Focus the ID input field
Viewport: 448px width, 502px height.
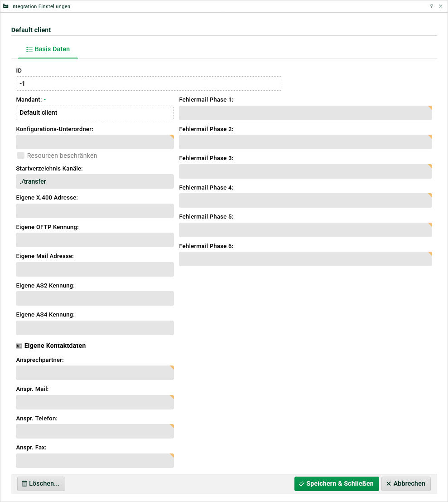point(149,83)
